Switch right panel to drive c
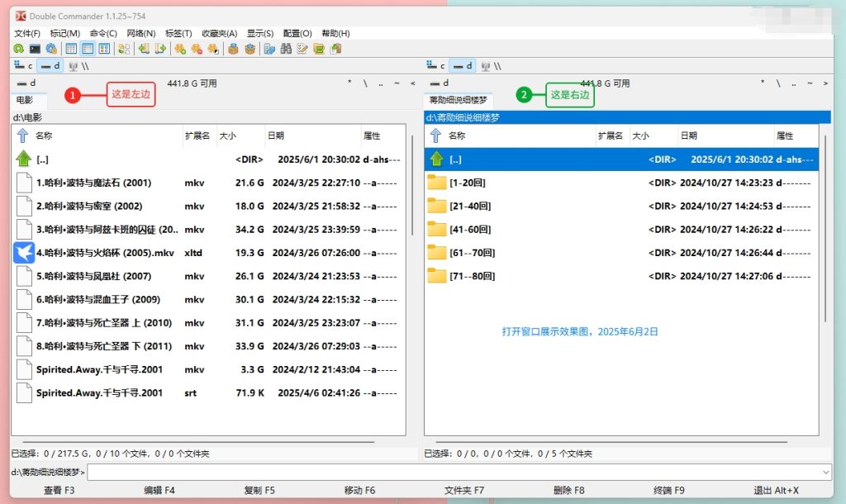Viewport: 846px width, 504px height. 442,64
